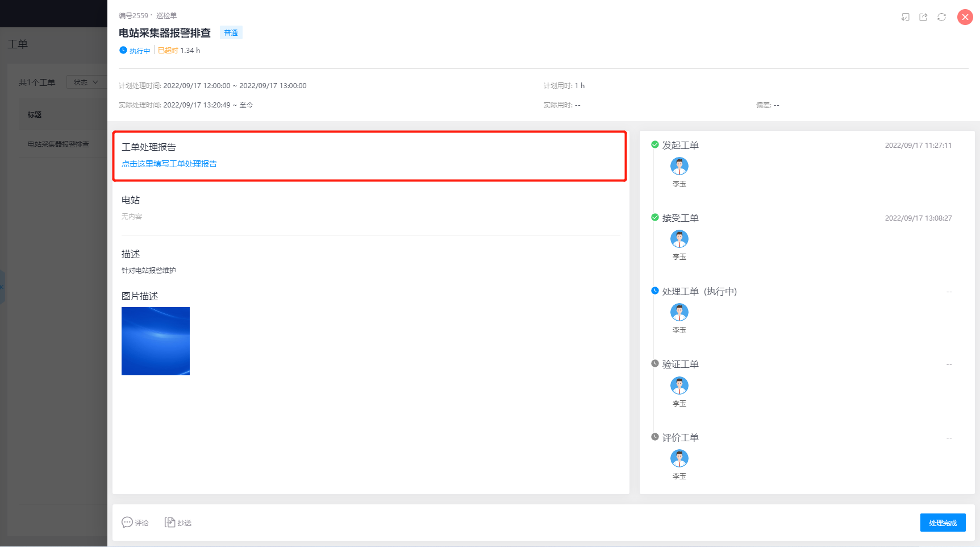
Task: Click the 处理完成 button
Action: coord(943,523)
